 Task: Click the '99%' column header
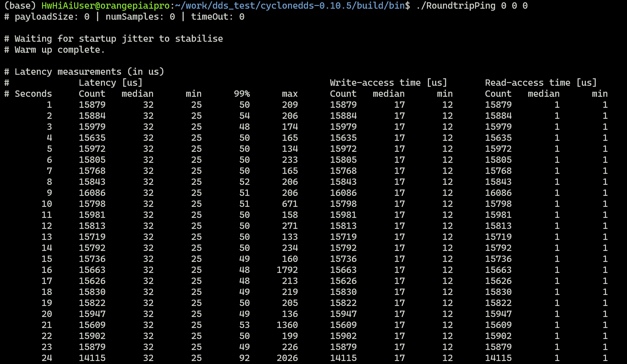[242, 94]
